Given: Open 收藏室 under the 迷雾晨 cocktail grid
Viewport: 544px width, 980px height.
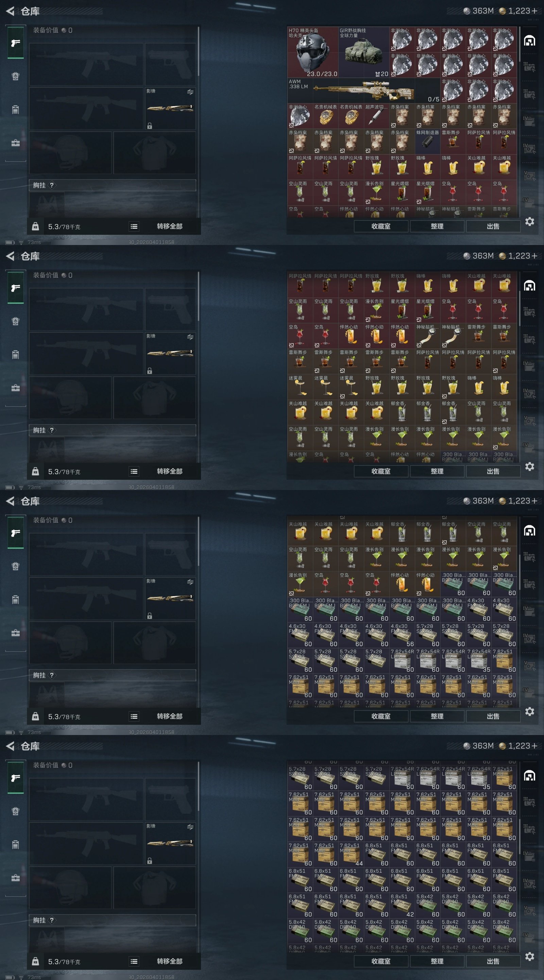Looking at the screenshot, I should [381, 471].
